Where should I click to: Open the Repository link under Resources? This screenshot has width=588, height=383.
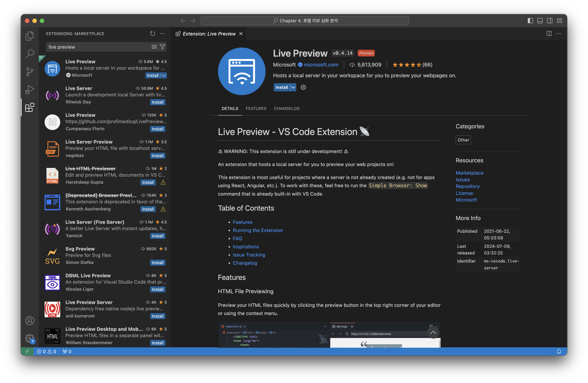467,186
